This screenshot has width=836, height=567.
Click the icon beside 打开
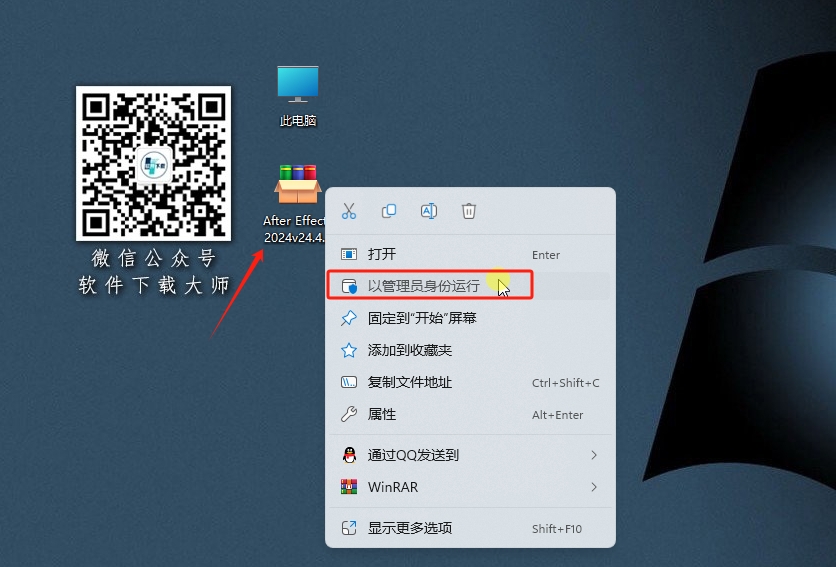pyautogui.click(x=349, y=254)
